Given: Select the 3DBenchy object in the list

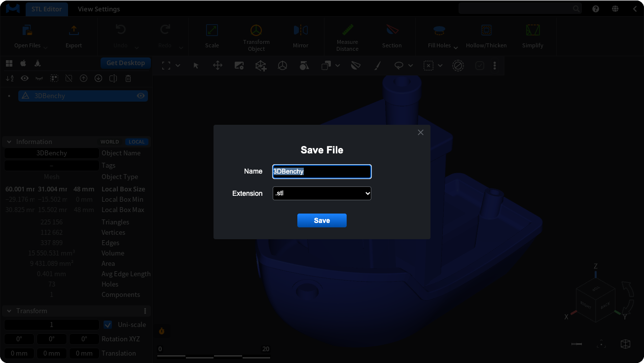Looking at the screenshot, I should point(83,96).
